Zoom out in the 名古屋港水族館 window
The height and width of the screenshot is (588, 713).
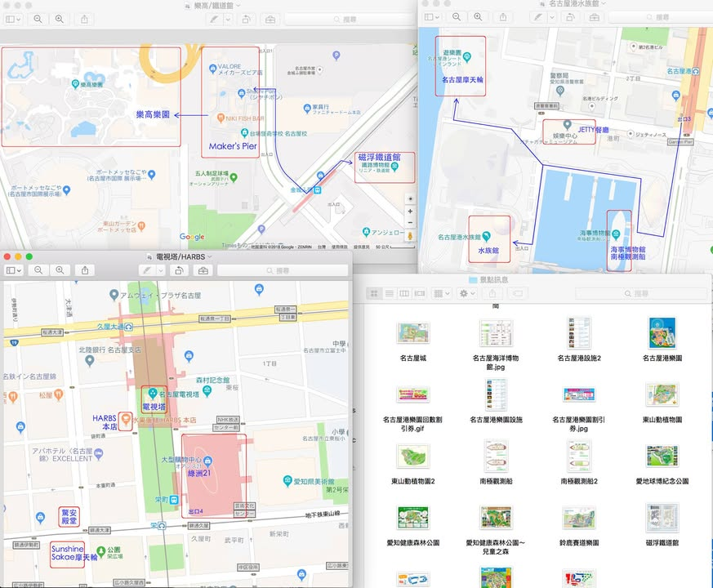pyautogui.click(x=457, y=16)
